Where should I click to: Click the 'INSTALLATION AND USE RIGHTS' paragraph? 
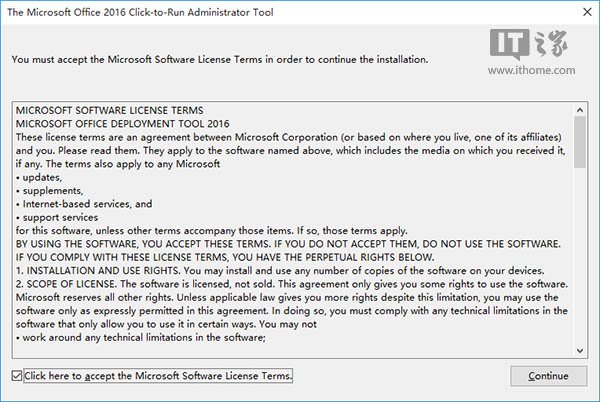click(280, 271)
